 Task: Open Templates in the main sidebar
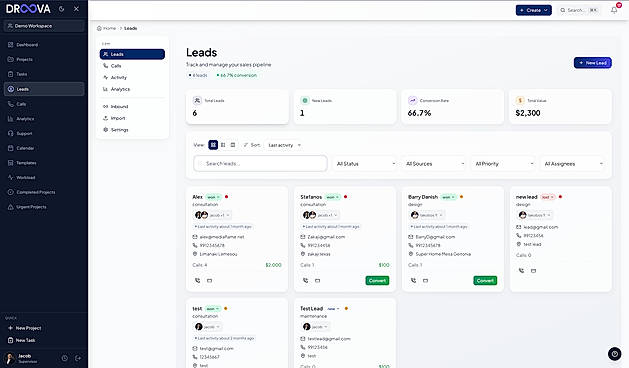click(44, 163)
